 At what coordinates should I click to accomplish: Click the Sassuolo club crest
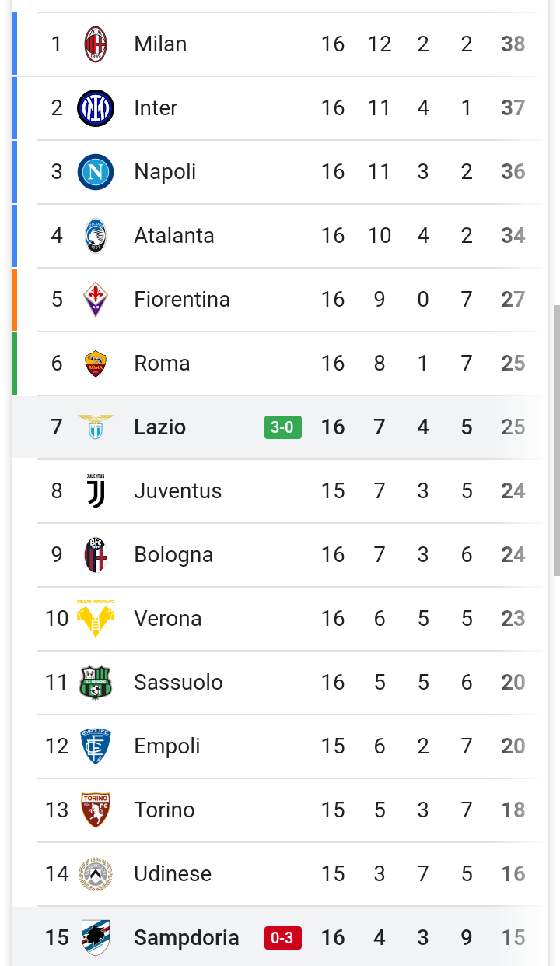[96, 683]
